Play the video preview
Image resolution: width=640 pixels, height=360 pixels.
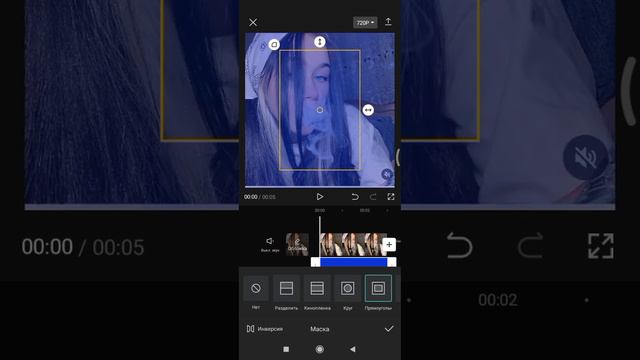(x=320, y=197)
